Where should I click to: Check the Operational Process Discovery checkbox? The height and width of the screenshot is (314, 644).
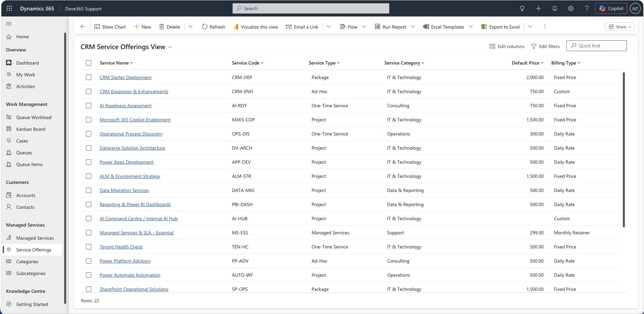point(89,134)
